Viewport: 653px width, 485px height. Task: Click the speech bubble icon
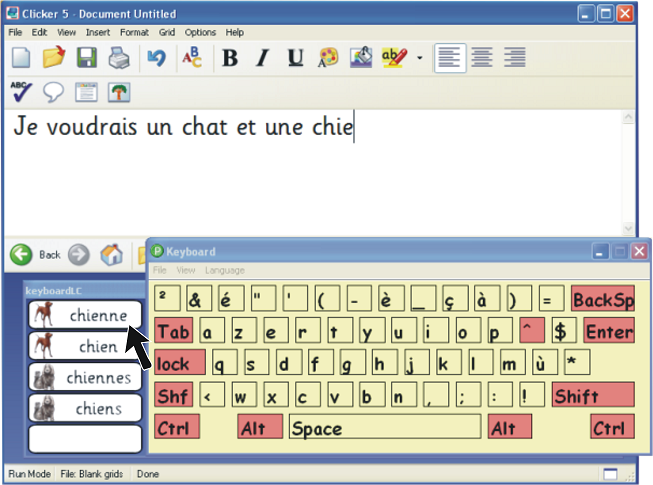point(53,92)
